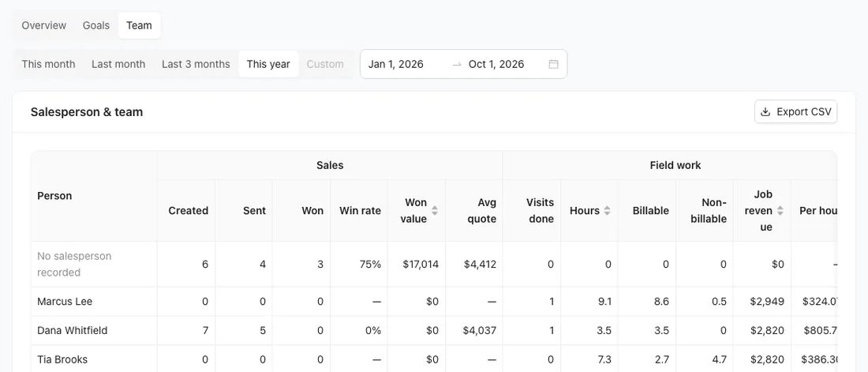Click the Sales group header
The height and width of the screenshot is (372, 868).
pyautogui.click(x=330, y=165)
